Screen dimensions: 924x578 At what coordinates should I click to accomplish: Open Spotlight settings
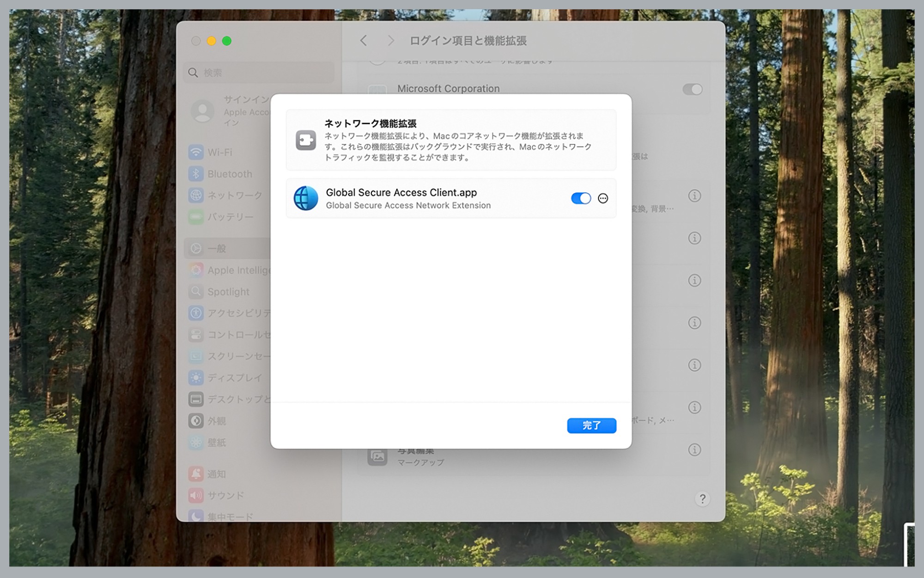(x=229, y=292)
